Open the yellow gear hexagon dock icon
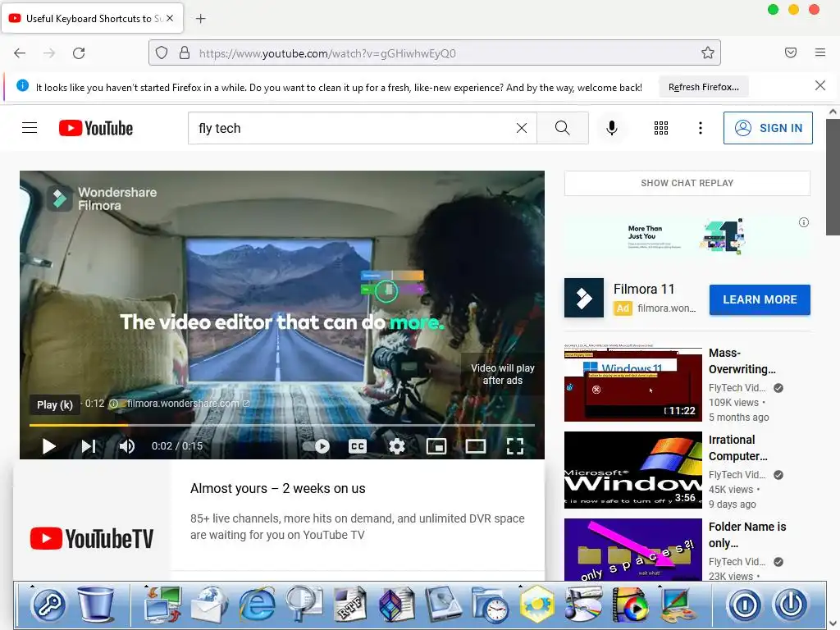Image resolution: width=840 pixels, height=630 pixels. [536, 604]
